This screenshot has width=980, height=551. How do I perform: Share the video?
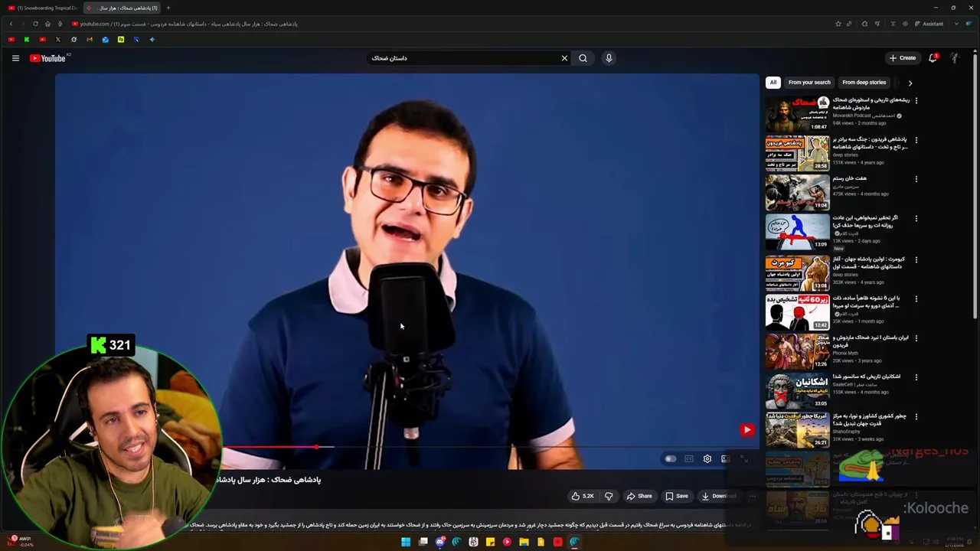tap(639, 496)
